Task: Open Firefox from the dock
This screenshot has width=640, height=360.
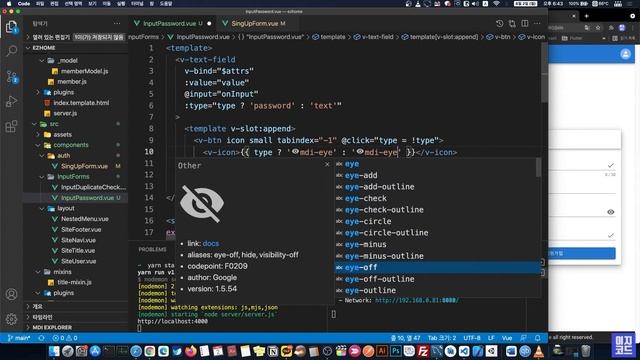Action: point(190,351)
